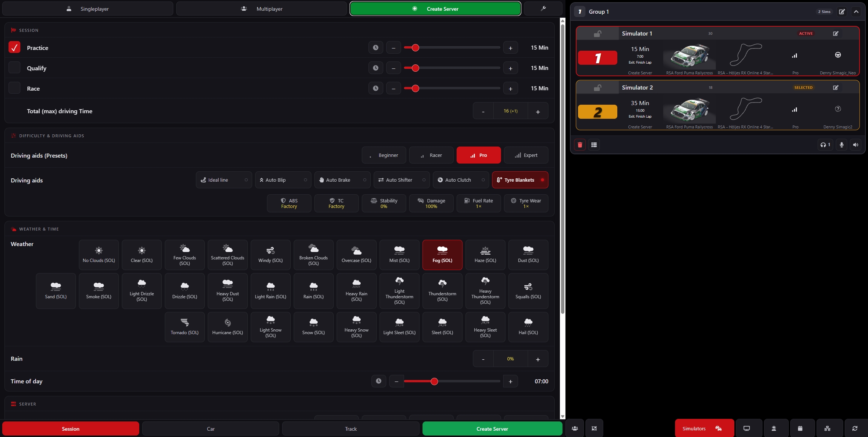Switch to the Singleplayer tab
This screenshot has width=868, height=437.
[88, 9]
